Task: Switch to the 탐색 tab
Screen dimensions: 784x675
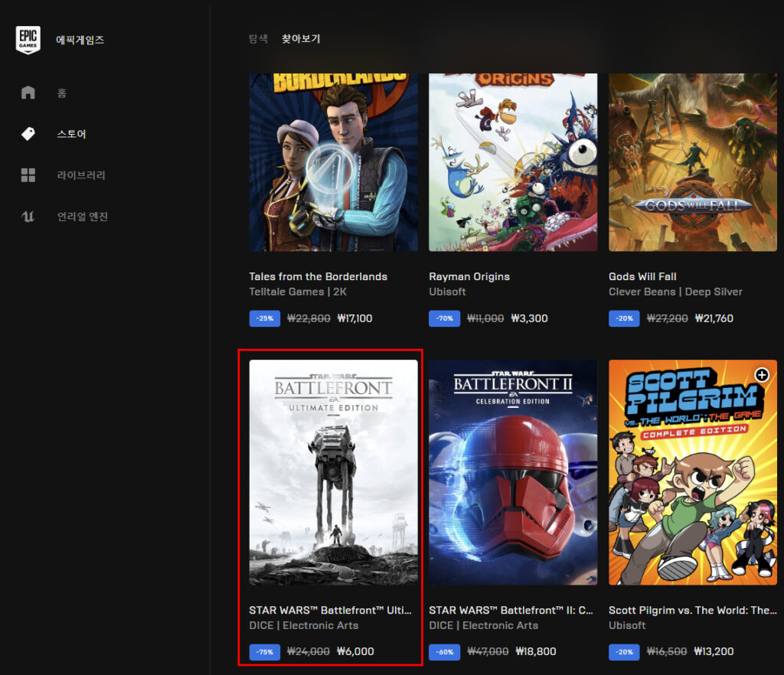Action: 258,38
